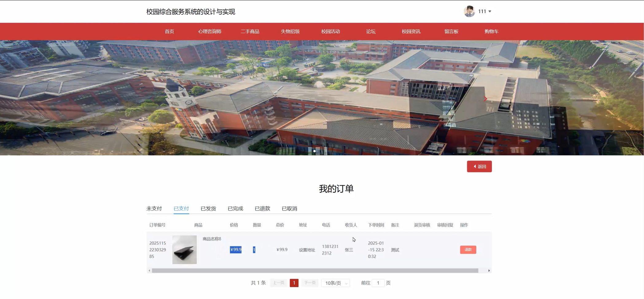Click the 退款 refund button
This screenshot has width=644, height=299.
[x=468, y=250]
